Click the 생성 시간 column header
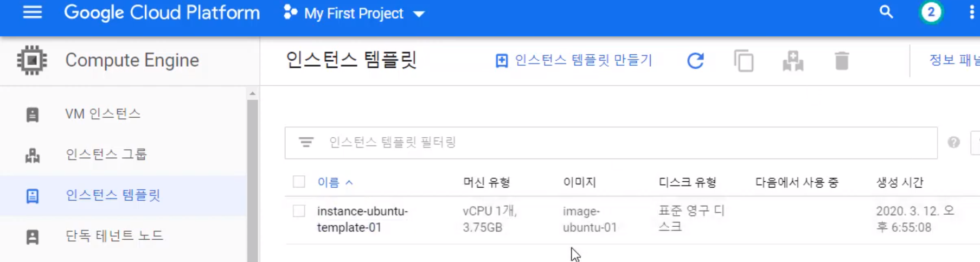 pos(900,182)
